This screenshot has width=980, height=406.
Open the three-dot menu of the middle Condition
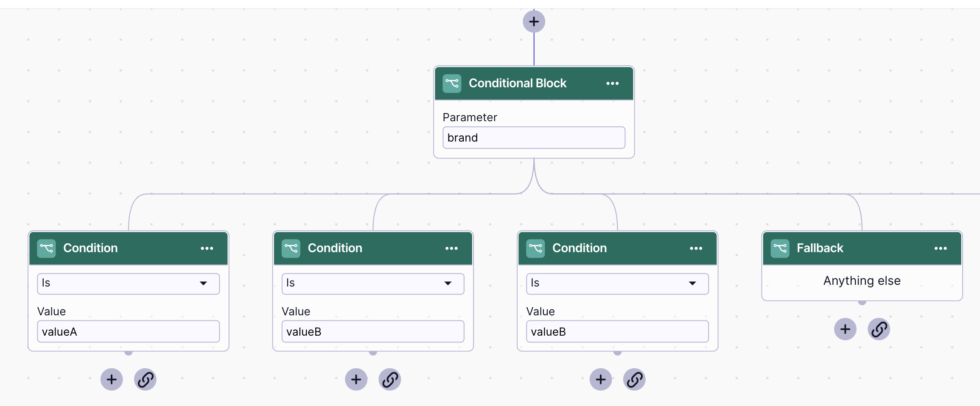pos(451,248)
